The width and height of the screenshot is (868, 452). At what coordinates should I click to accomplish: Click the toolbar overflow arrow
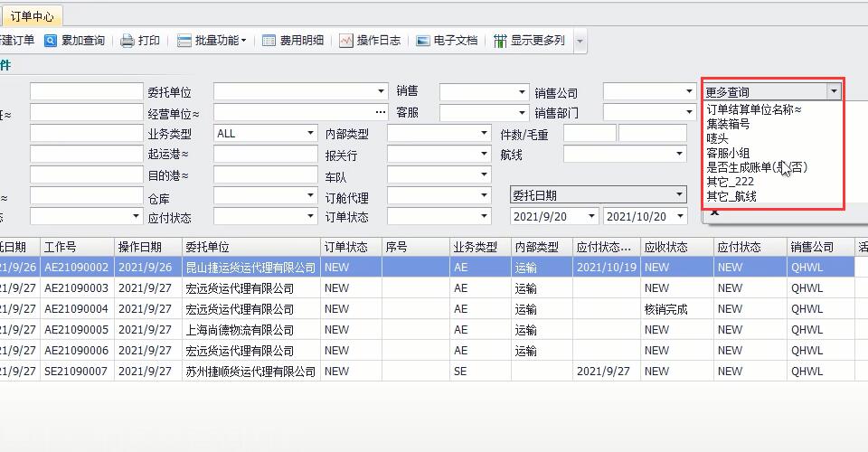point(580,41)
